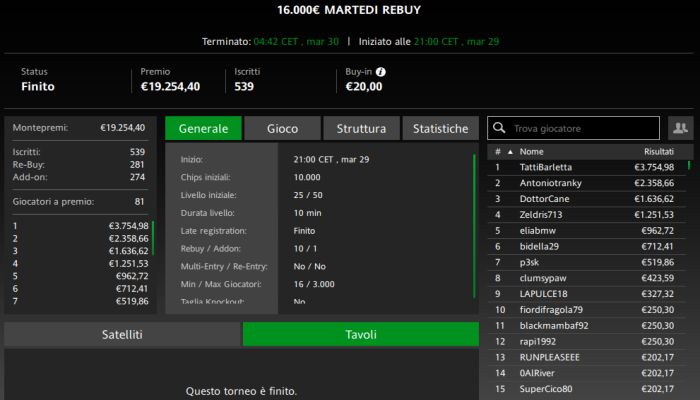Click the general info panel scrollbar
This screenshot has height=400, width=700.
pos(474,226)
